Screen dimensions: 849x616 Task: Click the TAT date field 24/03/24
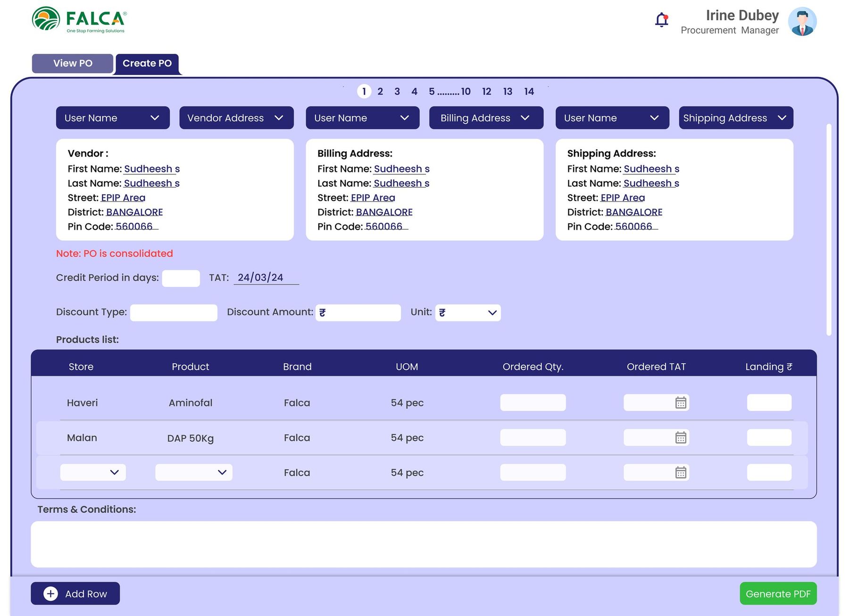click(x=266, y=277)
